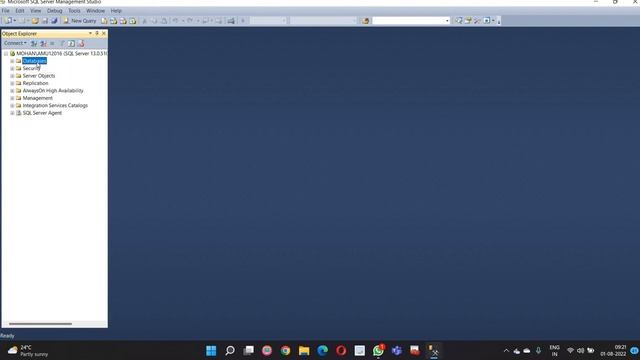Open Microsoft Edge from the taskbar
The height and width of the screenshot is (360, 640).
coord(322,351)
